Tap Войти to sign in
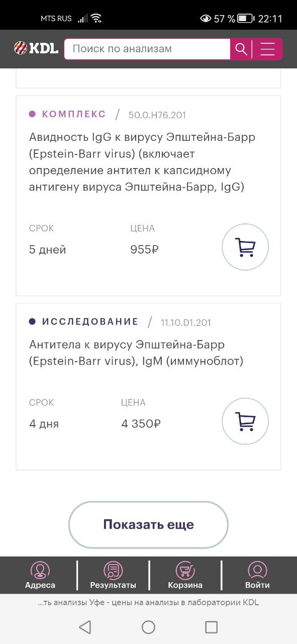Viewport: 297px width, 644px height. [x=257, y=575]
